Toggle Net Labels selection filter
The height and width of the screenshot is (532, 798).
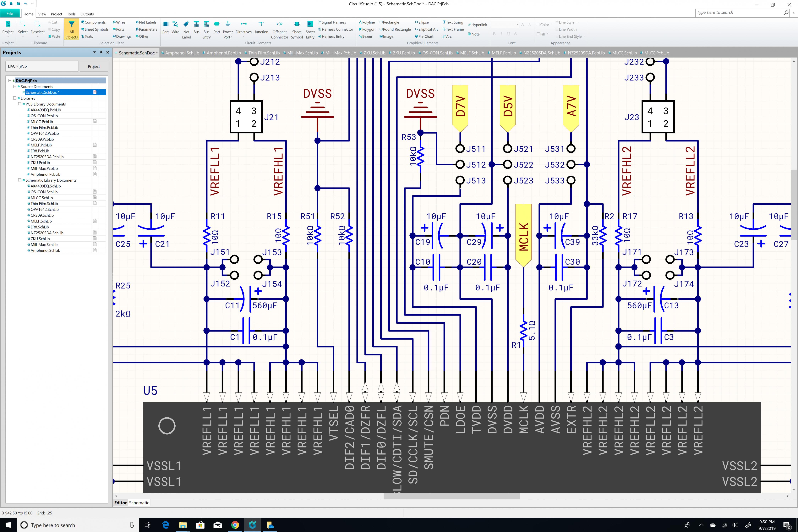tap(146, 22)
